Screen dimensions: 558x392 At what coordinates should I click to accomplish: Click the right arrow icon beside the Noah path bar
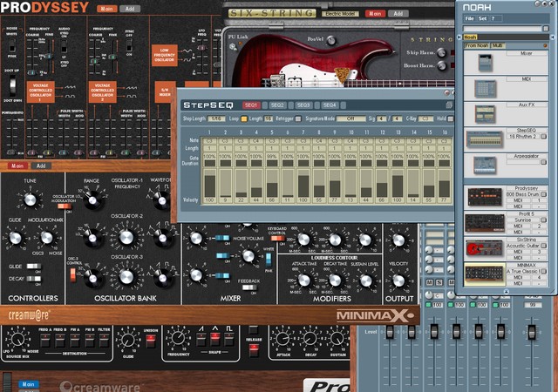459,37
